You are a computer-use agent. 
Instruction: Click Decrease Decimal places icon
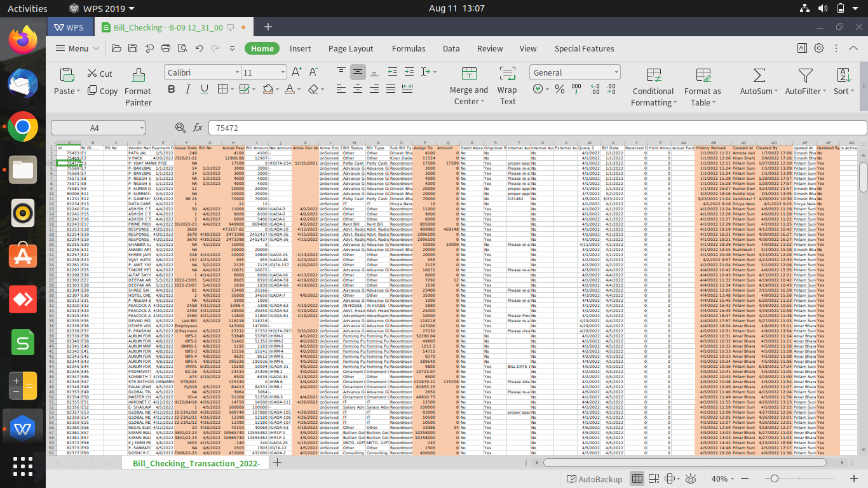point(611,89)
